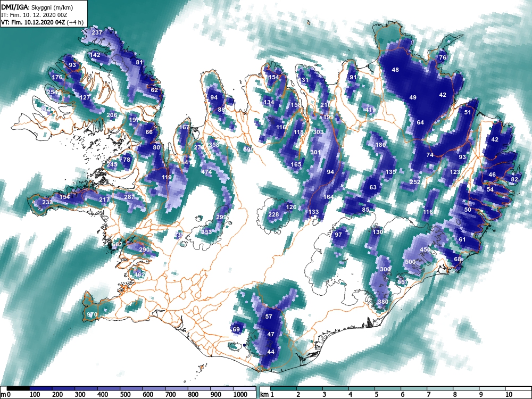Select the km legend swatch between 1 and 2
Screen dimensions: 532x399
pyautogui.click(x=284, y=388)
